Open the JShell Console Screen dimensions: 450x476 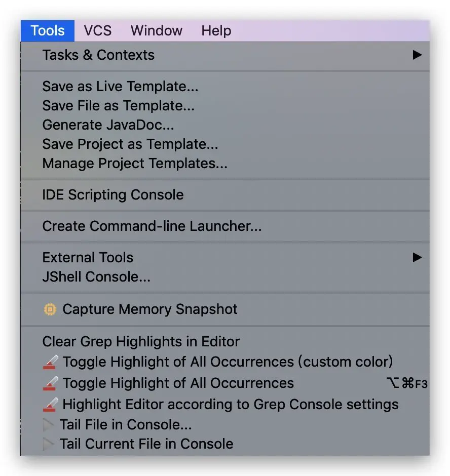click(96, 277)
